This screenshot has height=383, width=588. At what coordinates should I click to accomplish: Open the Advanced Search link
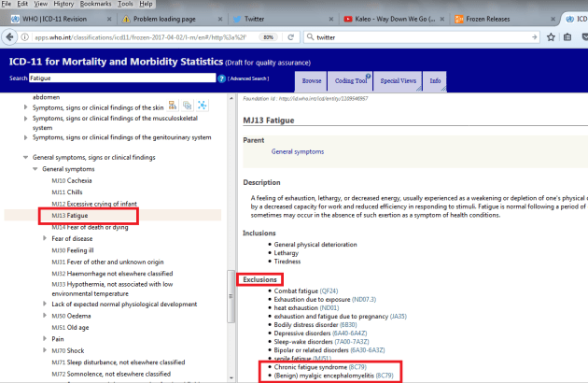click(x=249, y=78)
